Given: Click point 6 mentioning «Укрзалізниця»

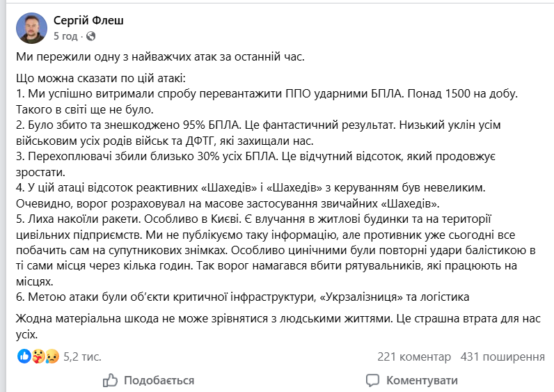Looking at the screenshot, I should [x=242, y=297].
